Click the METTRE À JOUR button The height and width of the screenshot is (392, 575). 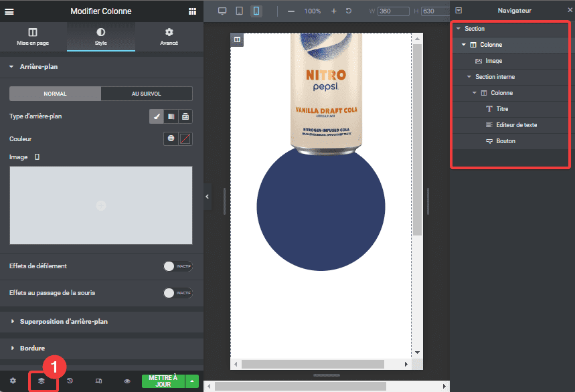coord(163,381)
